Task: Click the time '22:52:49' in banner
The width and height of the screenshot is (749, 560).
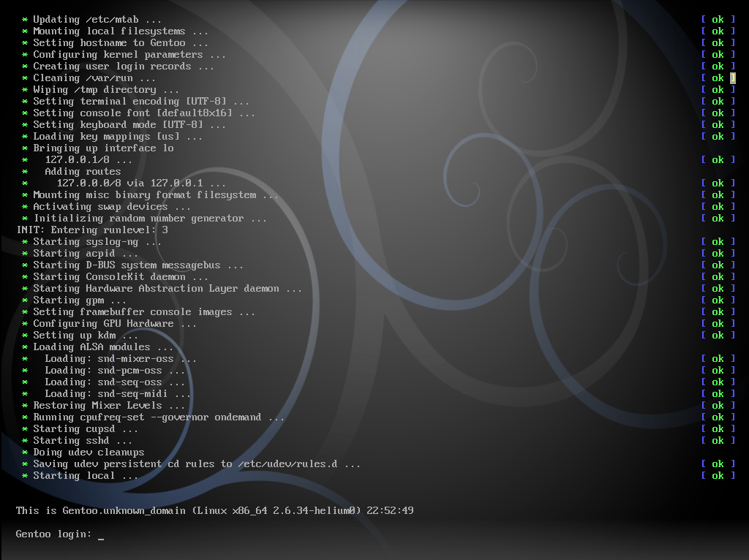Action: coord(390,511)
